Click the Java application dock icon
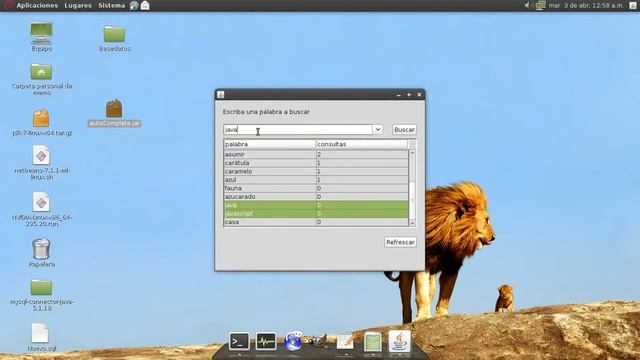 400,341
